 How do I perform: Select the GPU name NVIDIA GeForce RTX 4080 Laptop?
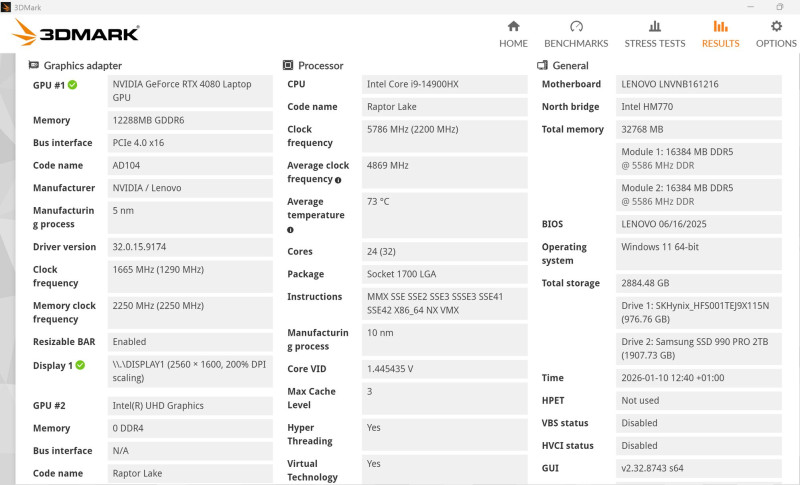tap(190, 91)
